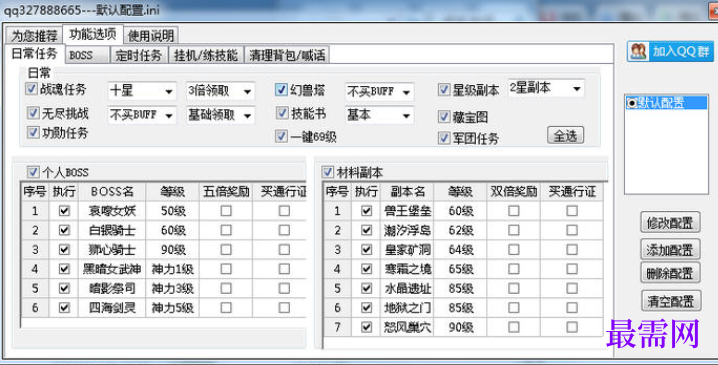Open the 2星副本 dropdown
The height and width of the screenshot is (365, 718).
point(546,88)
